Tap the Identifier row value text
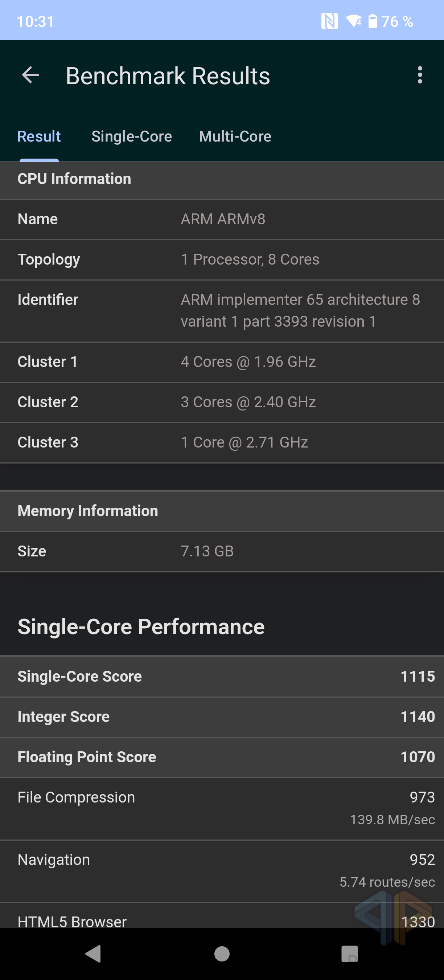 tap(300, 310)
